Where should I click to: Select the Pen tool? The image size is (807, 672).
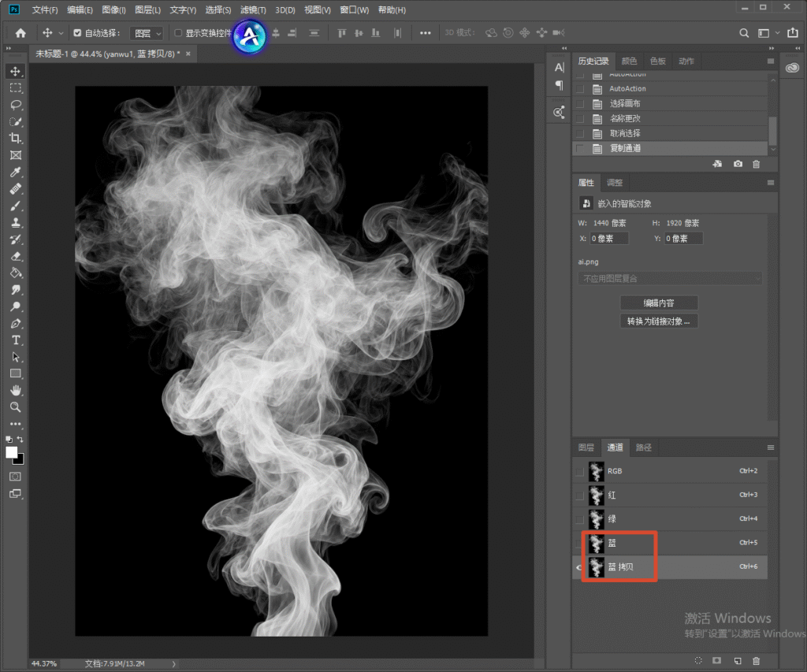pos(16,324)
